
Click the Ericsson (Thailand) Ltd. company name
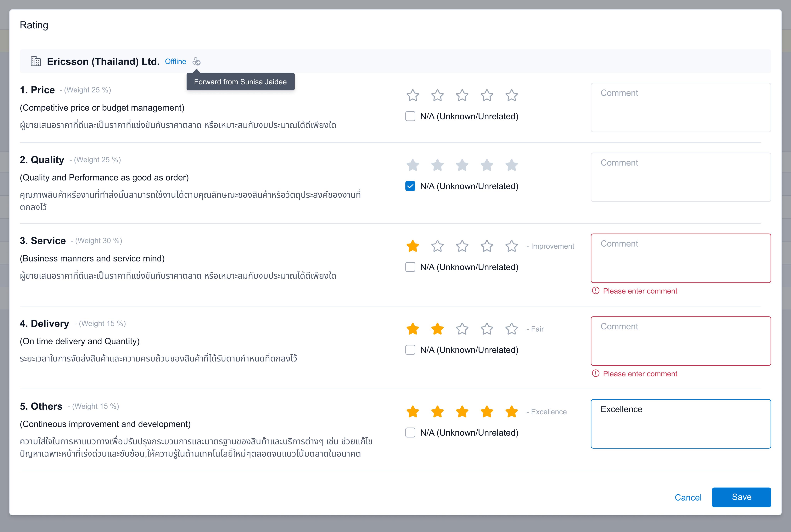tap(103, 61)
